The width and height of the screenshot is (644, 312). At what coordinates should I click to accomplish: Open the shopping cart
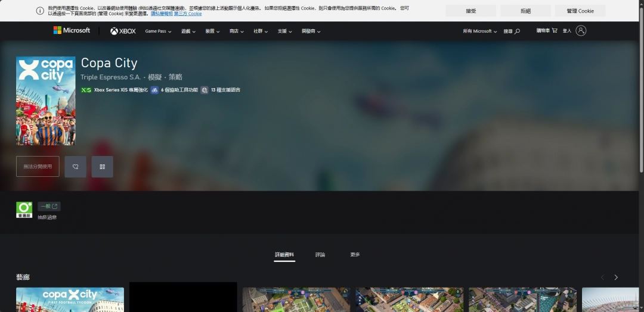tap(547, 30)
